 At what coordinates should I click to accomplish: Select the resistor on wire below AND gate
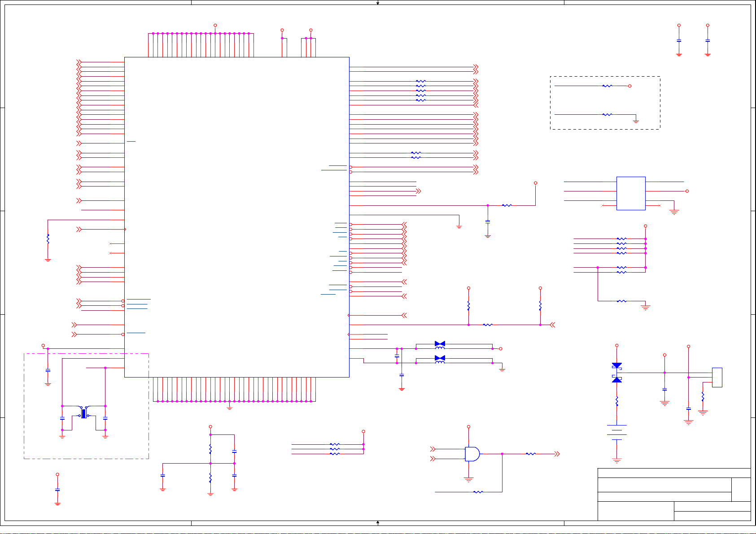478,492
